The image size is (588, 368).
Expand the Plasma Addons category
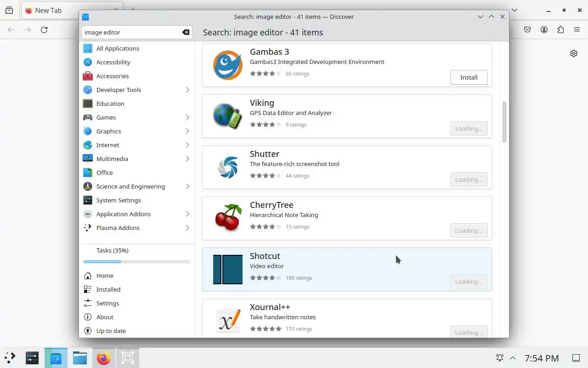point(187,228)
